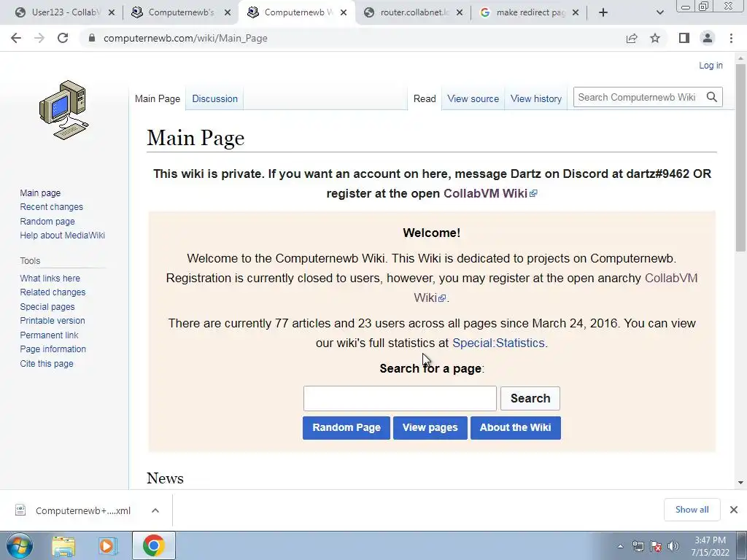747x560 pixels.
Task: Click the Computernewb computer logo
Action: pyautogui.click(x=64, y=110)
